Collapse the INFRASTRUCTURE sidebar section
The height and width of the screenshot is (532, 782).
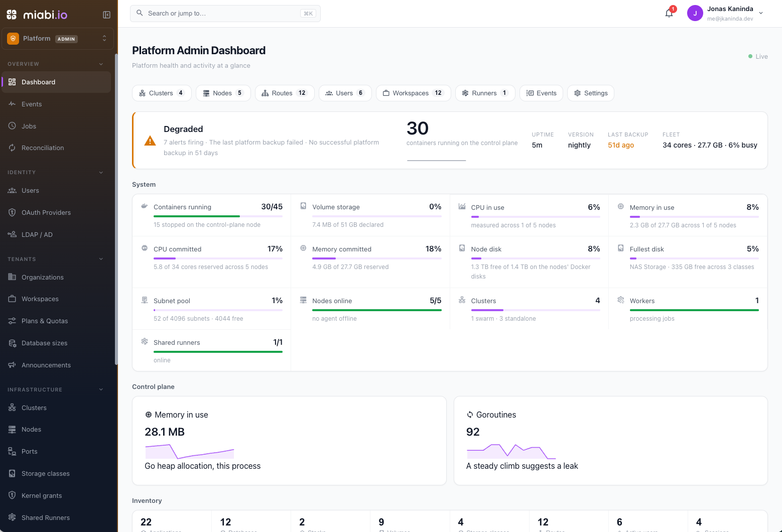pos(101,389)
